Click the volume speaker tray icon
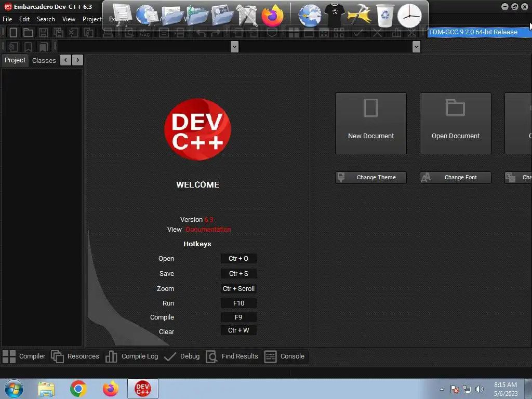This screenshot has height=399, width=532. click(479, 389)
